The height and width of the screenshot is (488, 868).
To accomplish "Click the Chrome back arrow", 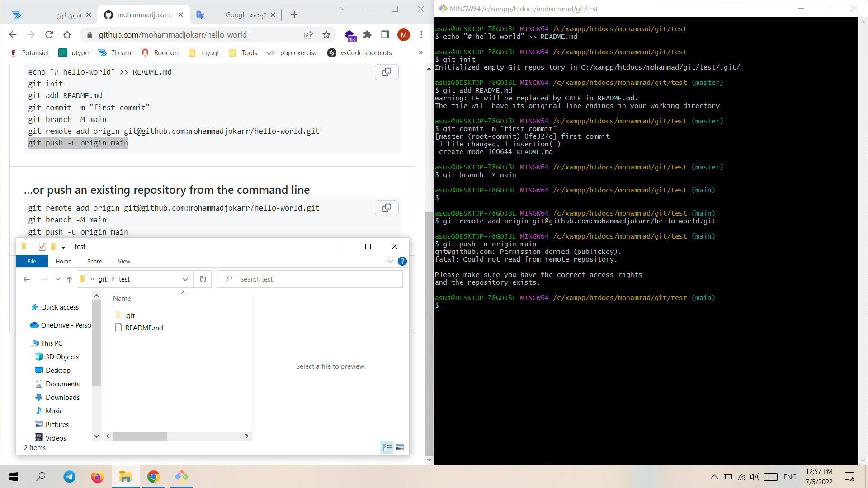I will [x=13, y=35].
